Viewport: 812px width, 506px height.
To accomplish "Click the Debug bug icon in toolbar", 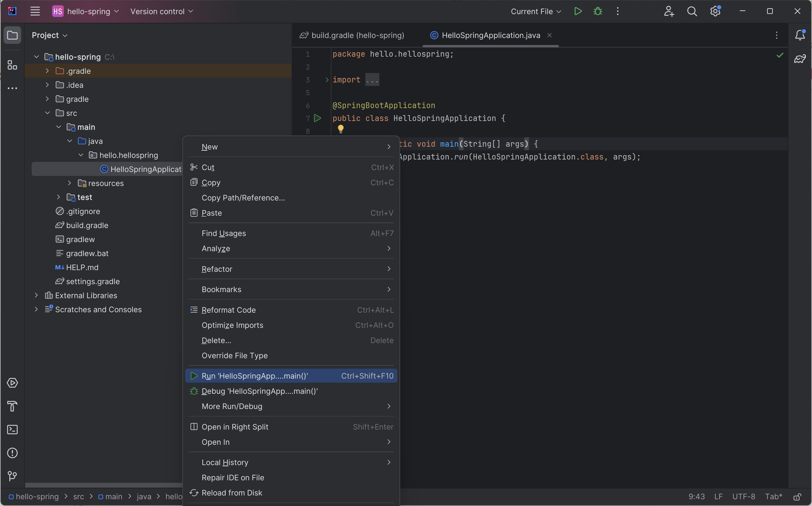I will pyautogui.click(x=597, y=11).
